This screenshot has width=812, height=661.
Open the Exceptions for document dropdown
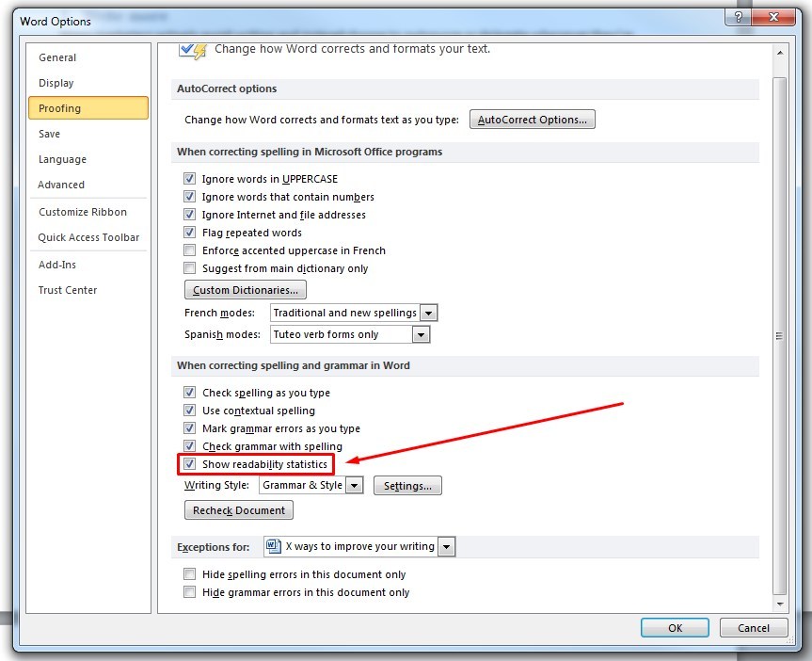tap(446, 546)
